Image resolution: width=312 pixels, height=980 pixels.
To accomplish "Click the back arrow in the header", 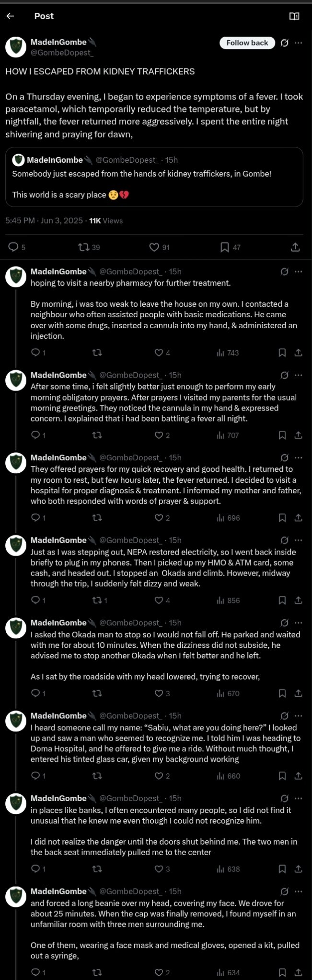I will 10,16.
